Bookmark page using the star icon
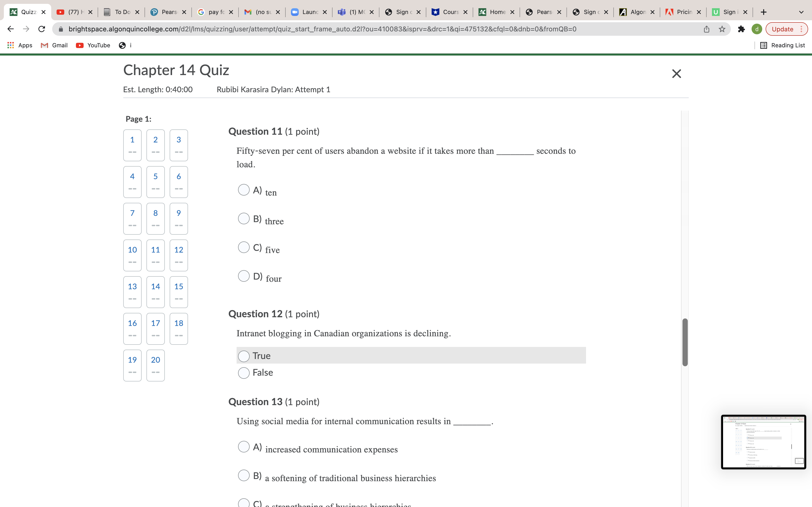The image size is (812, 507). pyautogui.click(x=722, y=29)
